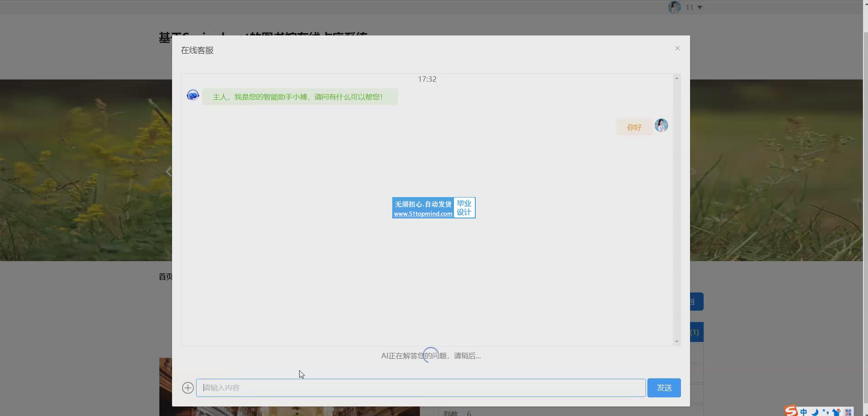Open the Sogou skin shirt icon
This screenshot has height=416, width=868.
coord(836,412)
